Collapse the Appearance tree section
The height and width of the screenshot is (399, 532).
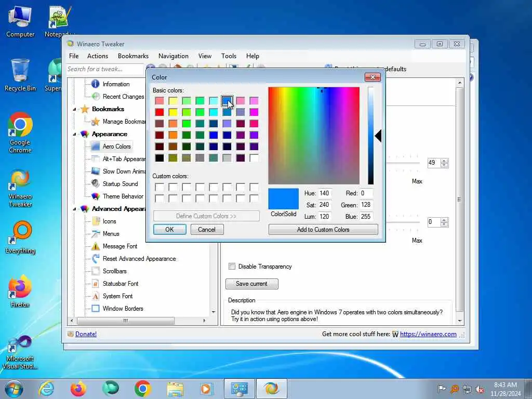tap(74, 135)
